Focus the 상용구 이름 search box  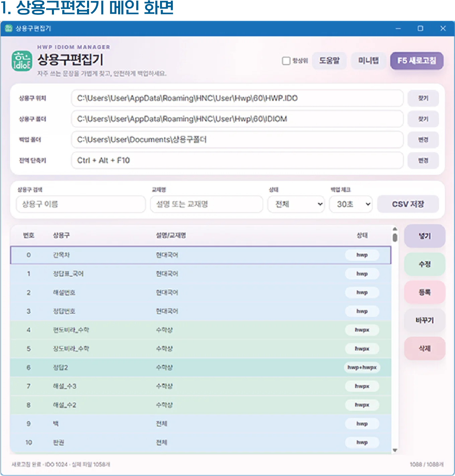pos(81,204)
